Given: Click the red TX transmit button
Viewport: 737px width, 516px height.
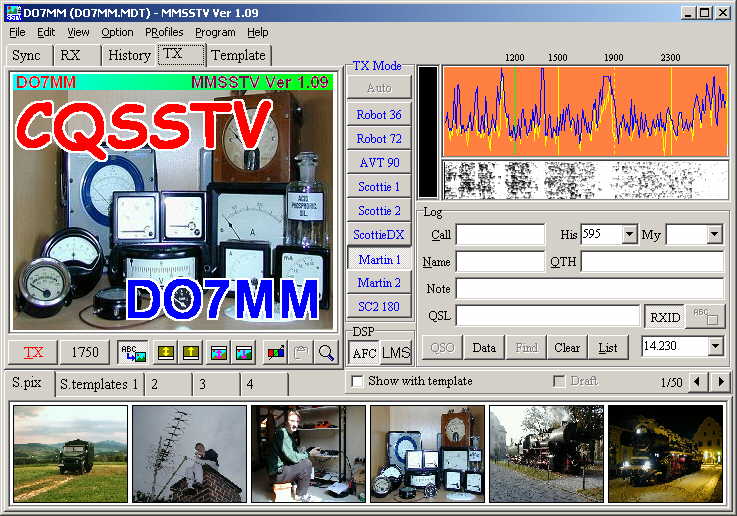Looking at the screenshot, I should (x=33, y=352).
